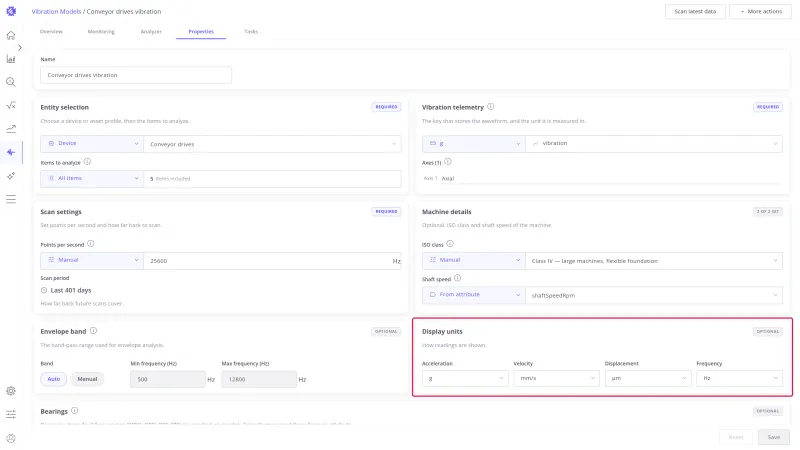The height and width of the screenshot is (450, 800).
Task: Click the Shaft speed info icon
Action: (457, 279)
